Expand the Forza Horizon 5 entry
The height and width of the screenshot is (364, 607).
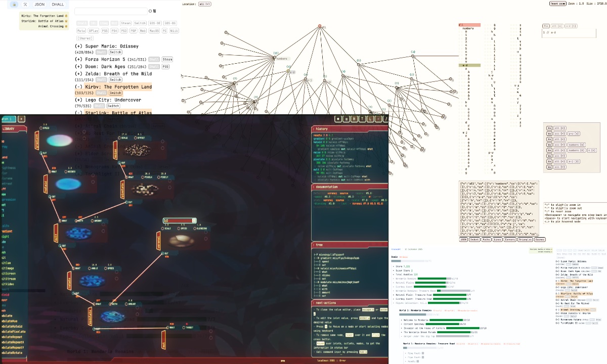pyautogui.click(x=78, y=60)
